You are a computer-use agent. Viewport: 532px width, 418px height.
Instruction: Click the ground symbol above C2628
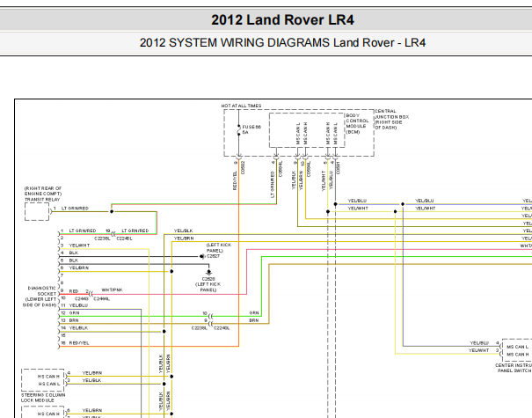(x=208, y=272)
